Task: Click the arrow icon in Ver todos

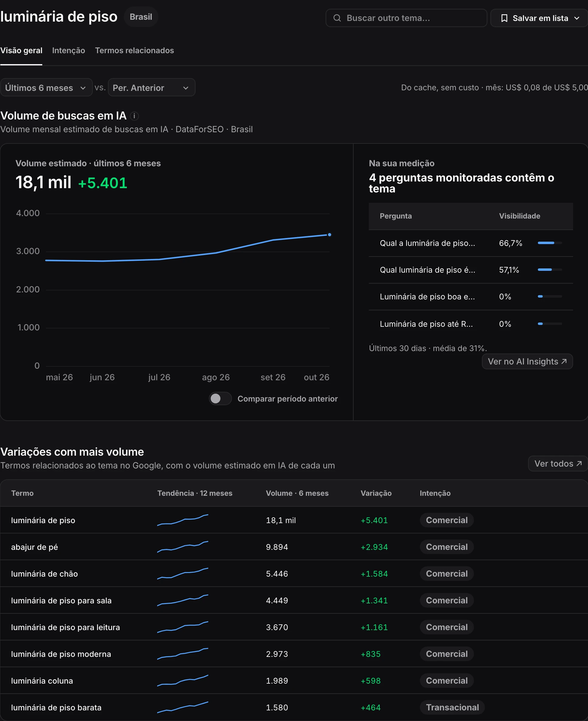Action: point(579,463)
